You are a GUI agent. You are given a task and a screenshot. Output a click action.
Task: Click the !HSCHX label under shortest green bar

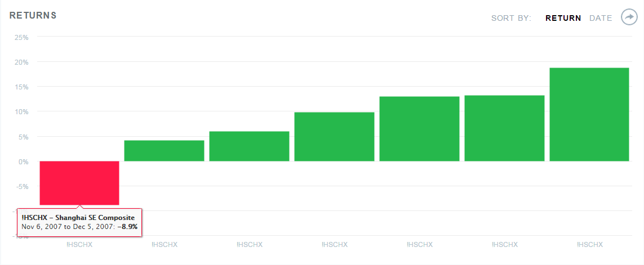tap(165, 245)
